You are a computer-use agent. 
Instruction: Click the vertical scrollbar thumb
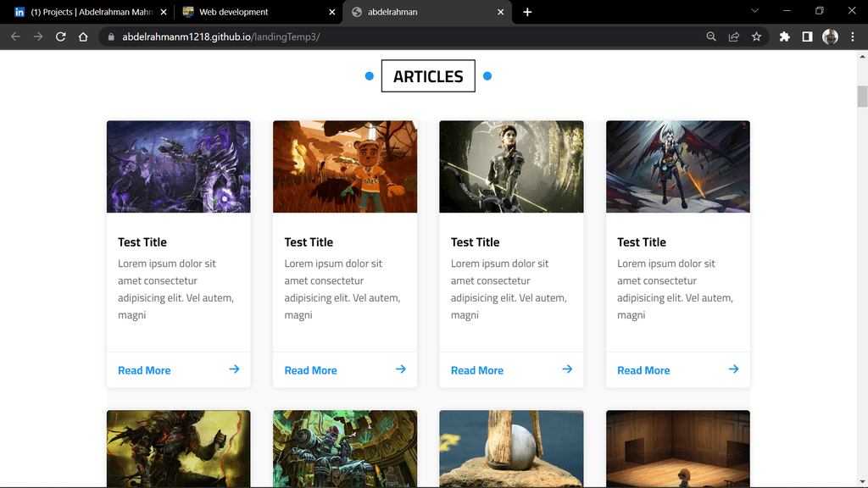[x=862, y=97]
